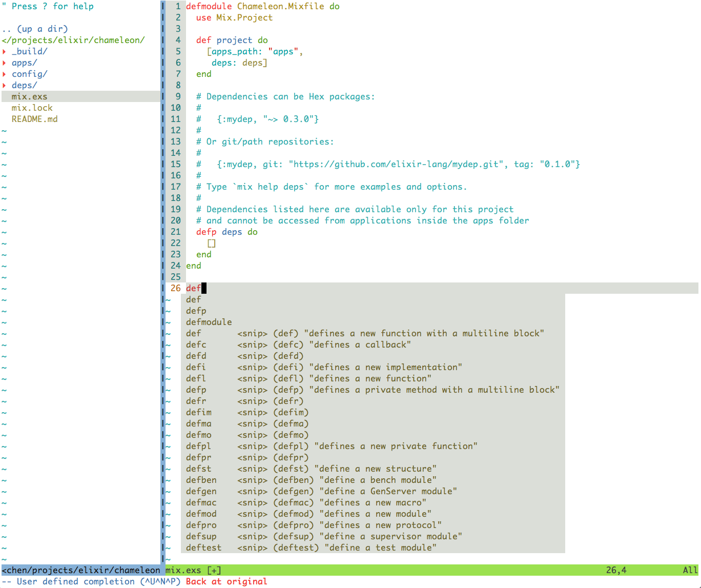Image resolution: width=701 pixels, height=588 pixels.
Task: Pick 'defpl' new private function snippet
Action: click(x=373, y=446)
